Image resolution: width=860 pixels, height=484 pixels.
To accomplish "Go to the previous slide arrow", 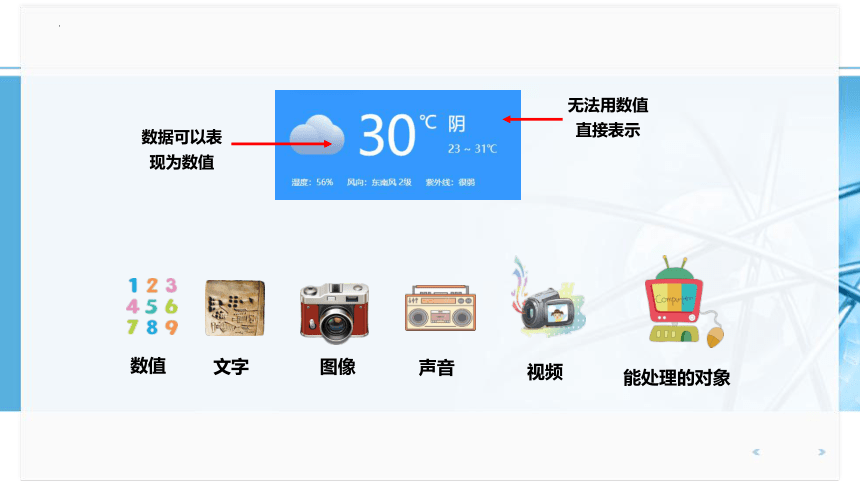I will tap(756, 452).
